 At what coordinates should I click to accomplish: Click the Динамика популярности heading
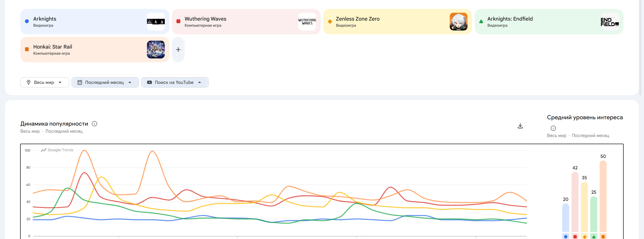coord(54,124)
